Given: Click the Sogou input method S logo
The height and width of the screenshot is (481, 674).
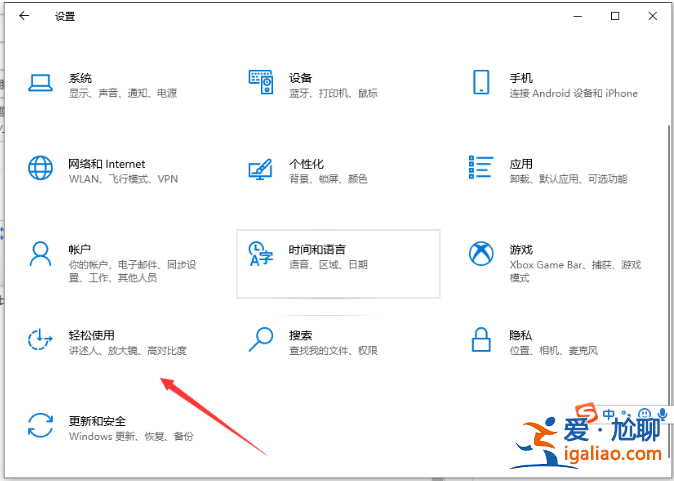Looking at the screenshot, I should tap(587, 414).
